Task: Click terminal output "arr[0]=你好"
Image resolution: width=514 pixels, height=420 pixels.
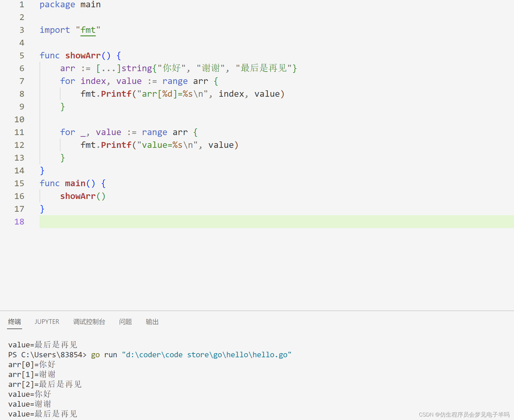Action: [x=32, y=365]
